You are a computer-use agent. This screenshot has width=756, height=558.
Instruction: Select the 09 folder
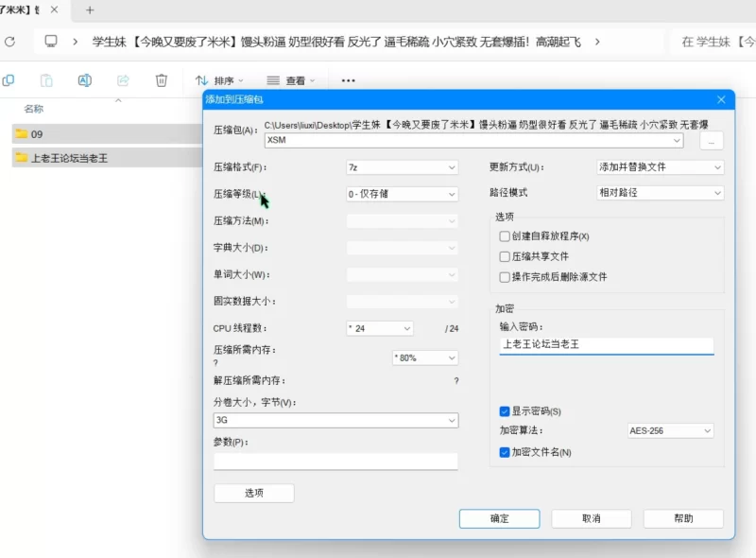[107, 134]
